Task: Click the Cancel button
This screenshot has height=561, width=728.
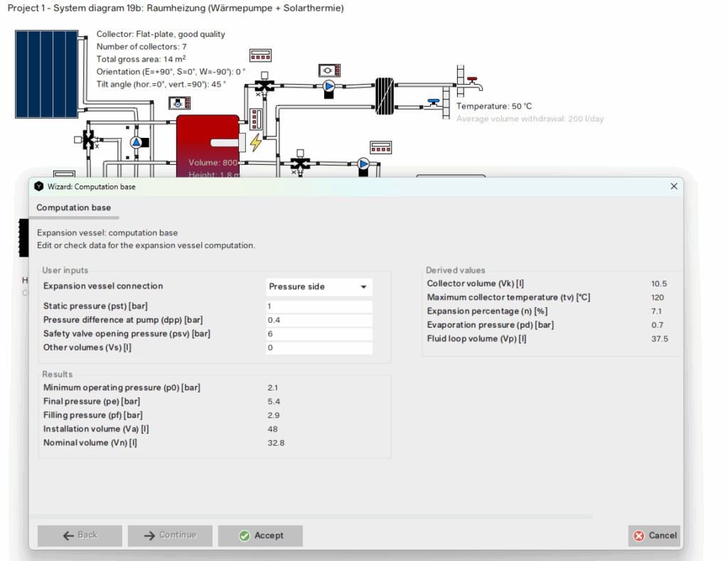Action: [x=653, y=535]
